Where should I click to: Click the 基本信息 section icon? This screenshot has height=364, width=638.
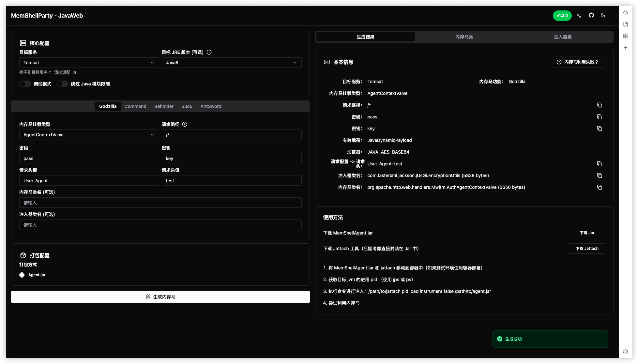(x=327, y=62)
